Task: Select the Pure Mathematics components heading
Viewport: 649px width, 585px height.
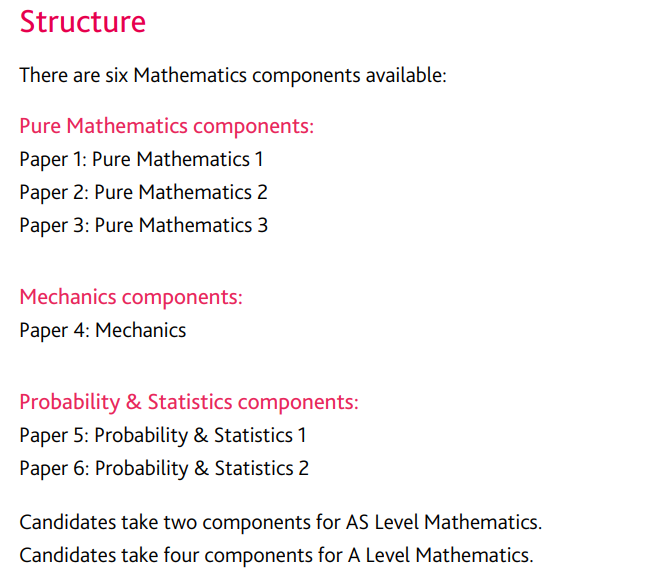Action: pyautogui.click(x=166, y=126)
